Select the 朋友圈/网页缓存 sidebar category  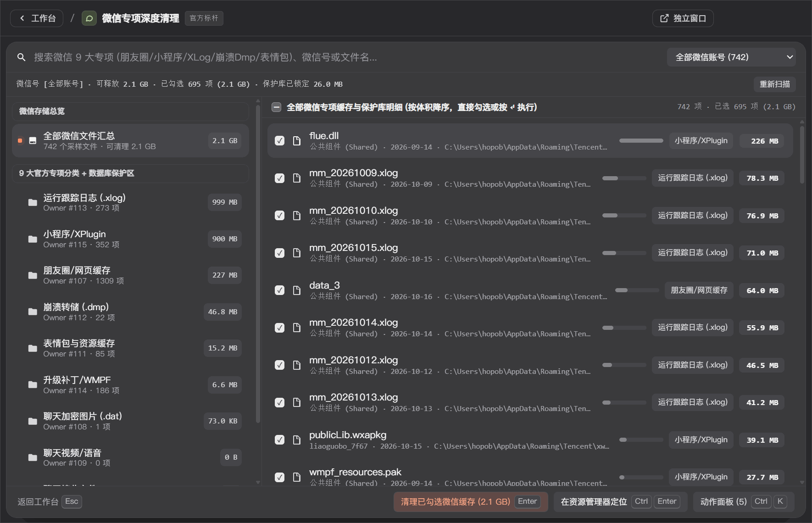(x=130, y=275)
